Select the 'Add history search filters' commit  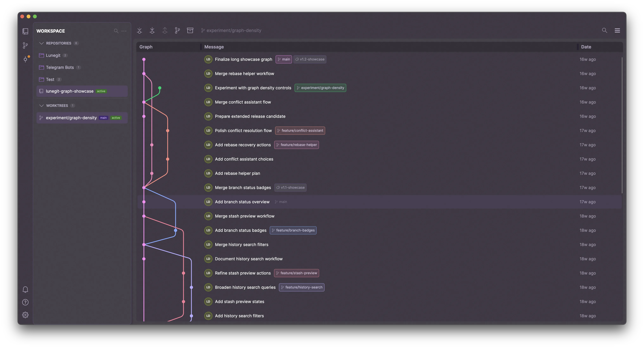tap(380, 316)
